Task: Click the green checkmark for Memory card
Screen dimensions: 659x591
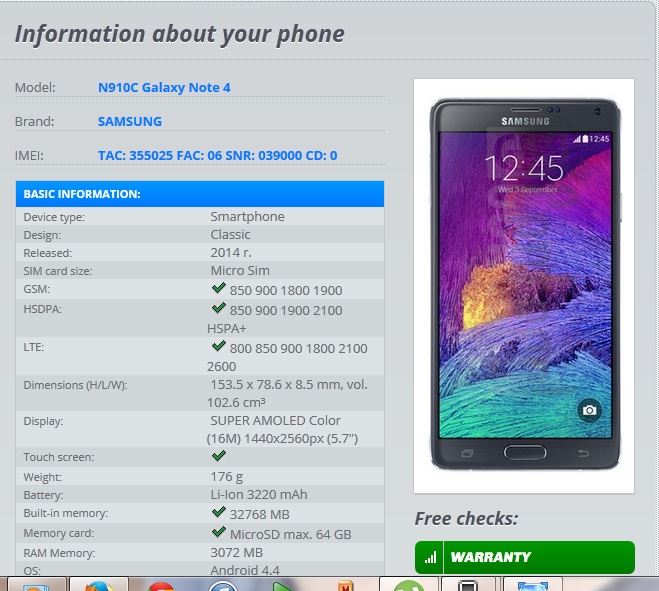Action: coord(219,532)
